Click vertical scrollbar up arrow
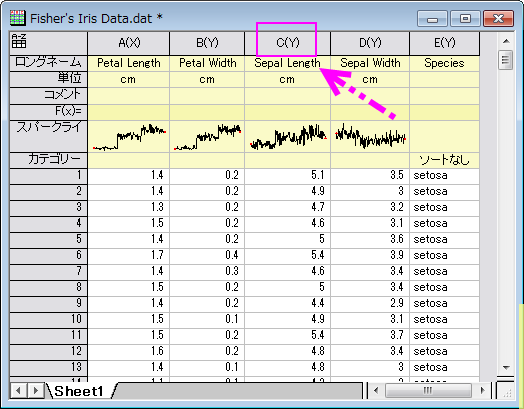Viewport: 524px width, 409px height. [506, 41]
